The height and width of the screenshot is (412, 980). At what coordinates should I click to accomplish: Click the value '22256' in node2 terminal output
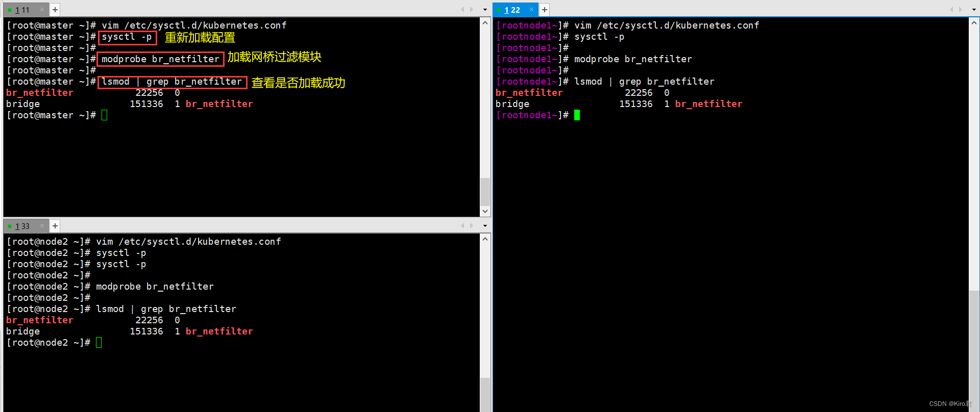tap(149, 320)
